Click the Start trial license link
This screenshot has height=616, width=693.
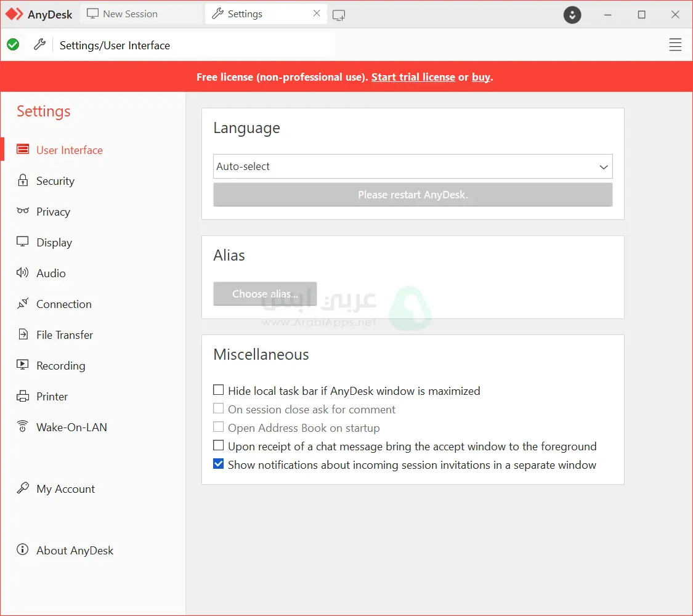coord(413,77)
